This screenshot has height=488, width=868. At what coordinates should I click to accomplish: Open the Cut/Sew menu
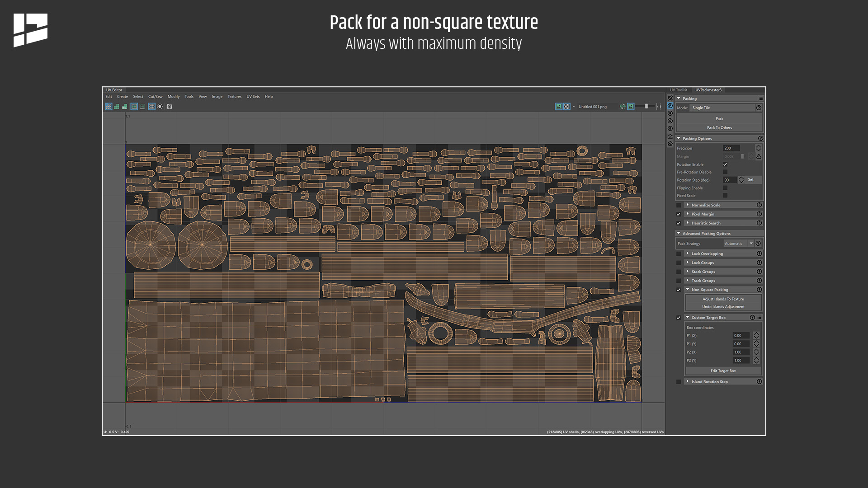156,96
